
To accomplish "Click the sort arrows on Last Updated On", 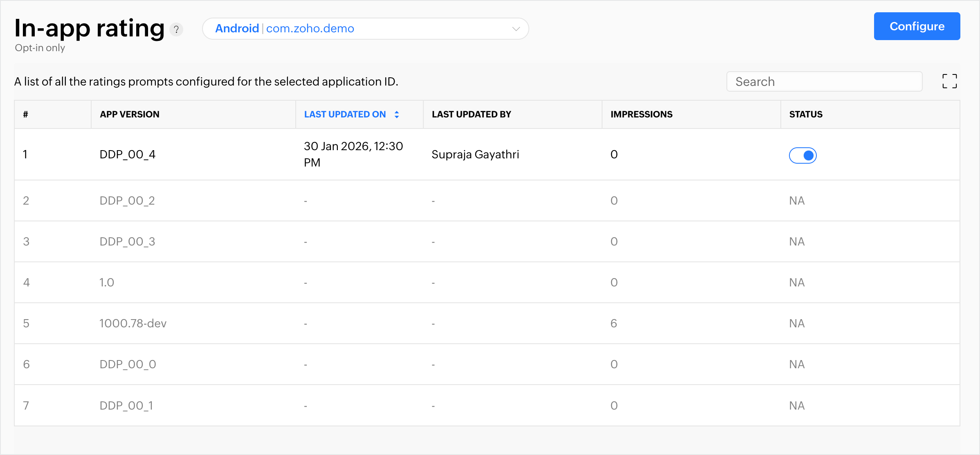I will (x=396, y=115).
